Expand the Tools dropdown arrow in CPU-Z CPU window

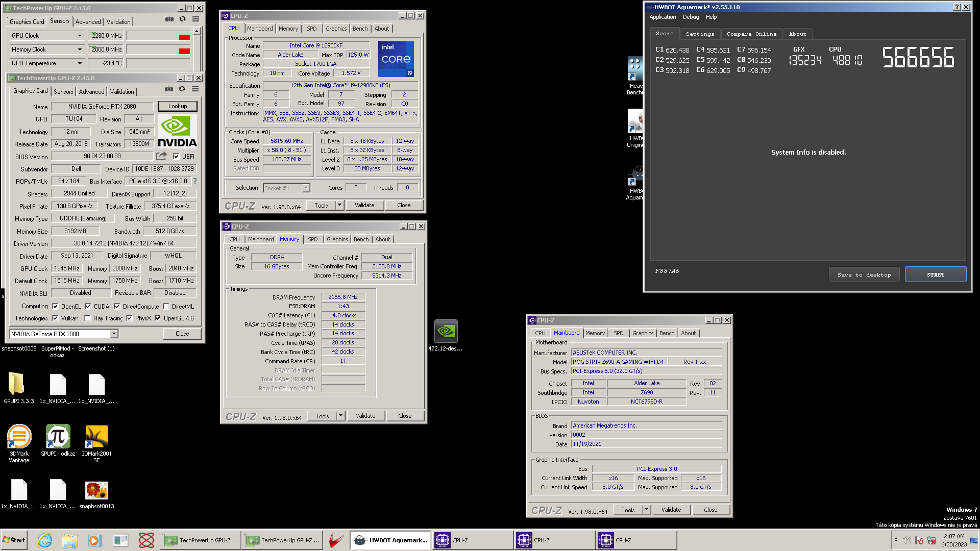click(339, 205)
